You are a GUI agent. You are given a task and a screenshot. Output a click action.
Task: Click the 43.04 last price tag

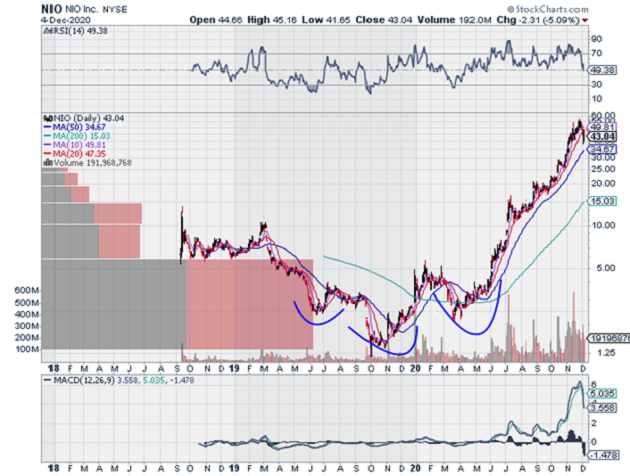602,137
